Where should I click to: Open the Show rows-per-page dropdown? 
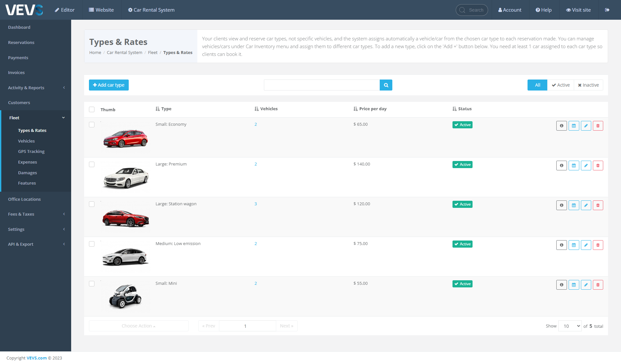pyautogui.click(x=570, y=326)
